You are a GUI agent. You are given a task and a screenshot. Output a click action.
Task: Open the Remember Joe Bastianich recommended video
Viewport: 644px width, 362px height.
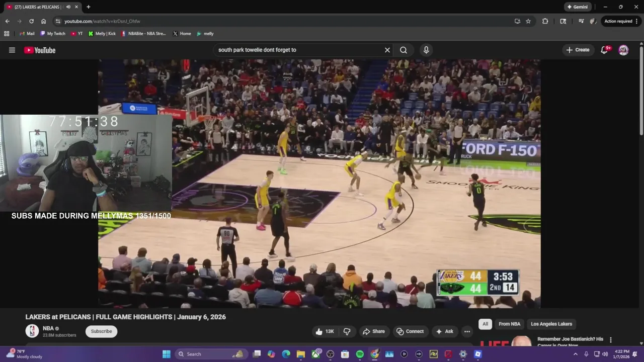[x=570, y=341]
